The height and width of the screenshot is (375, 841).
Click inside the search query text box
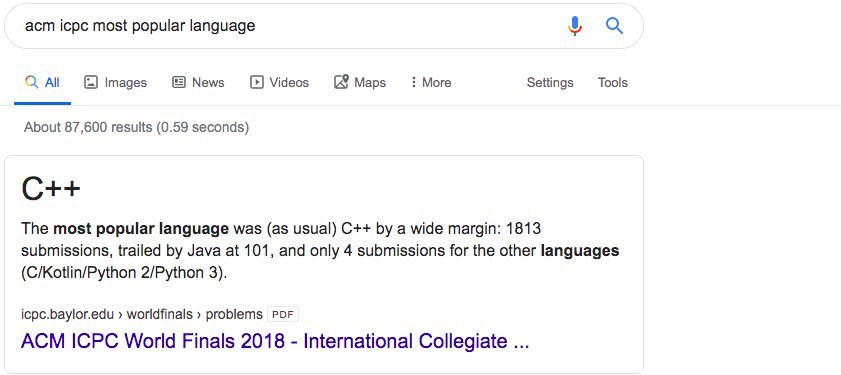pos(290,26)
